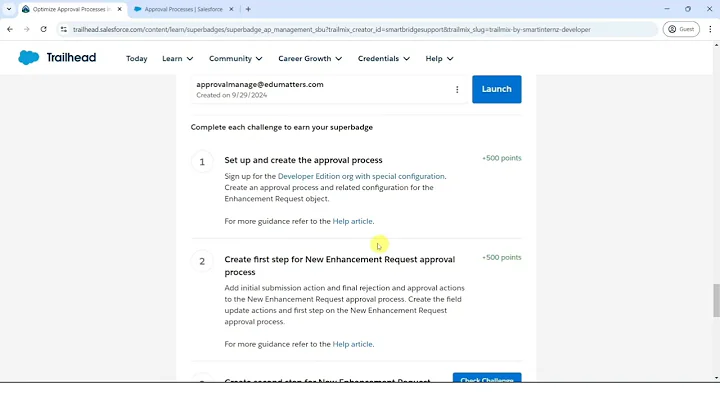Close the Approval Processes Salesforce tab
The width and height of the screenshot is (720, 404).
coord(231,9)
